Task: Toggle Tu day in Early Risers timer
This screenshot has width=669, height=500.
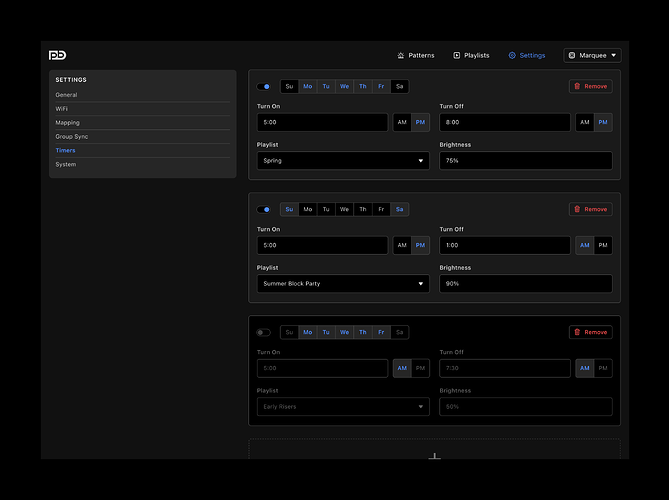Action: point(326,332)
